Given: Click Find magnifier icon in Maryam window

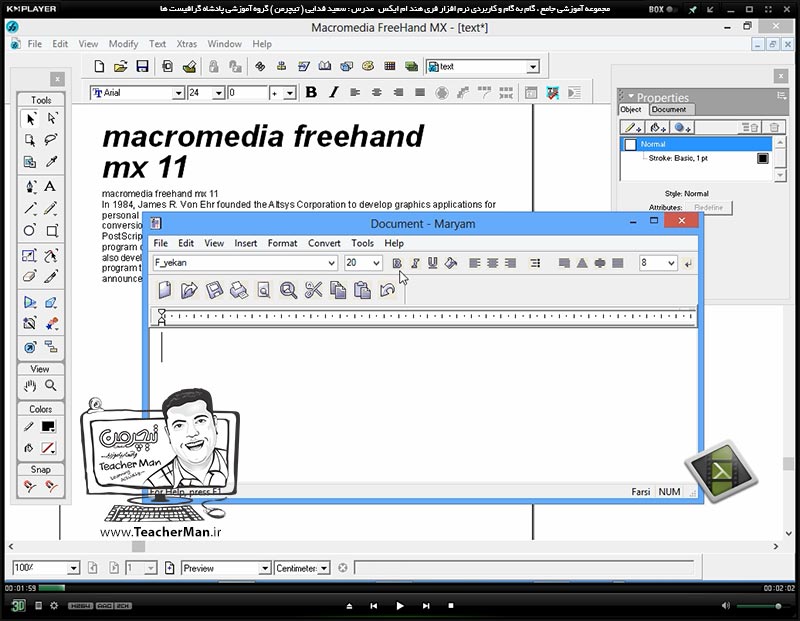Looking at the screenshot, I should click(288, 290).
